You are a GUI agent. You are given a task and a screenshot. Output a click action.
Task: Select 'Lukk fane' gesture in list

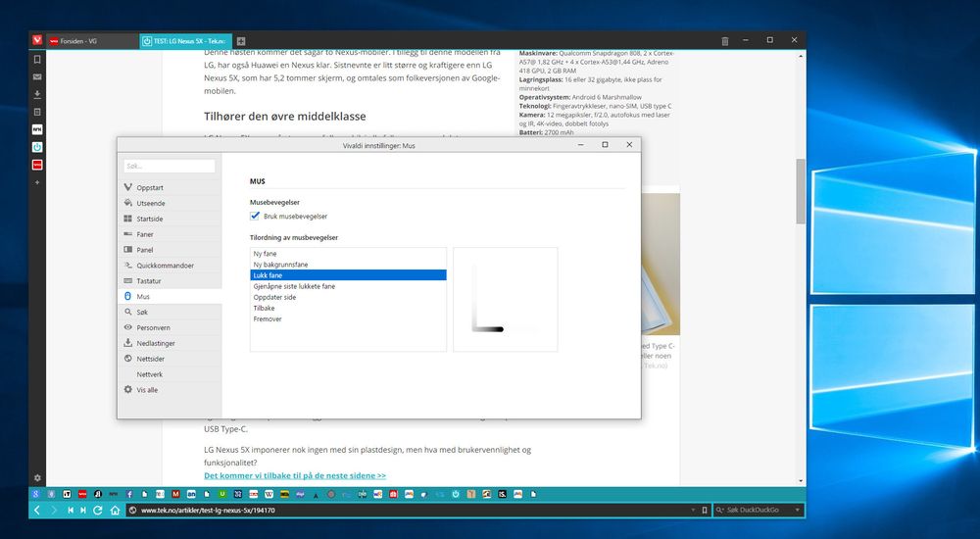[x=348, y=275]
